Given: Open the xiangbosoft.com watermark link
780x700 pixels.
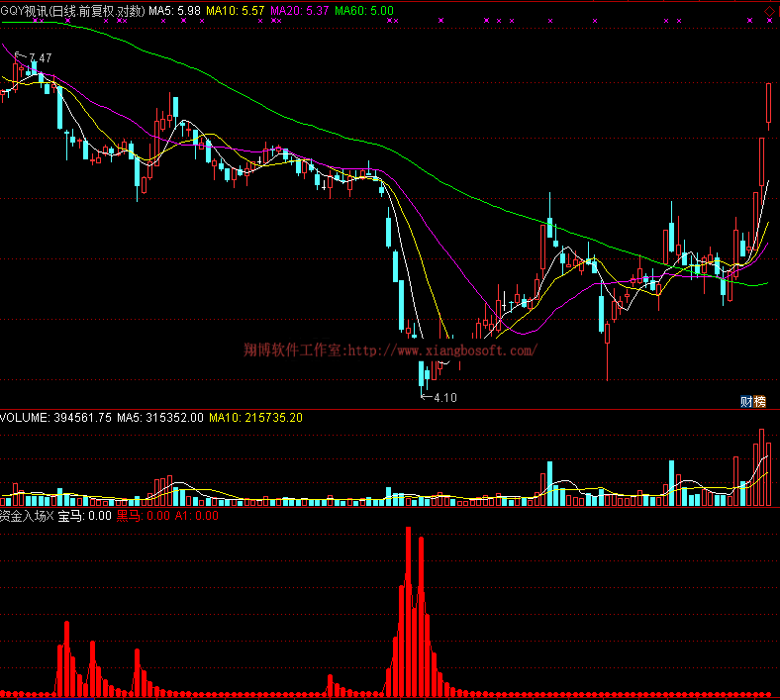Looking at the screenshot, I should (x=390, y=350).
